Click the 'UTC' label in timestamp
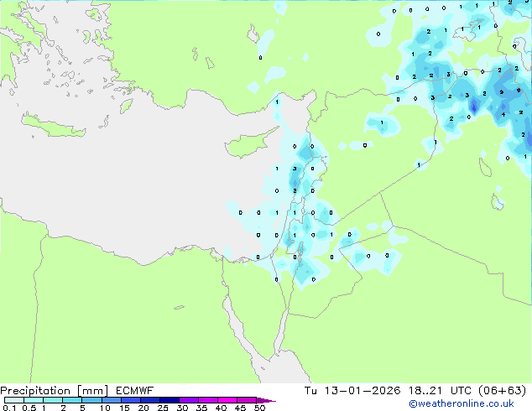The width and height of the screenshot is (532, 411). coord(461,391)
